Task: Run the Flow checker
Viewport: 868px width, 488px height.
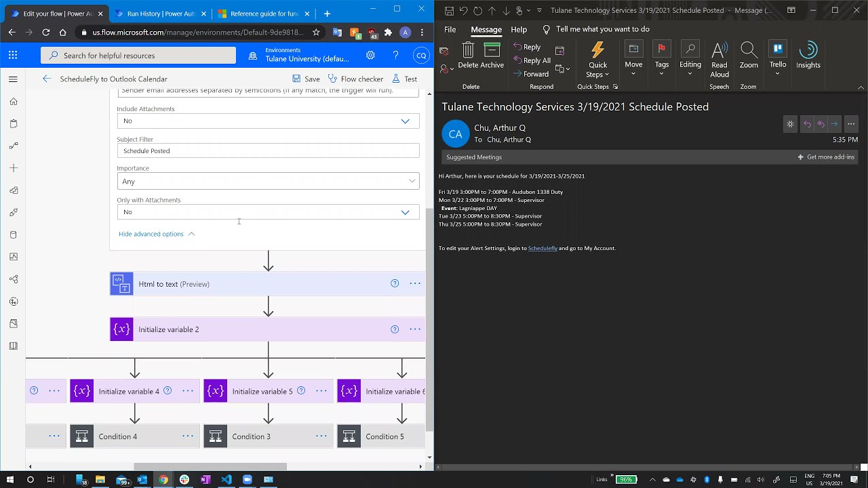Action: (355, 79)
